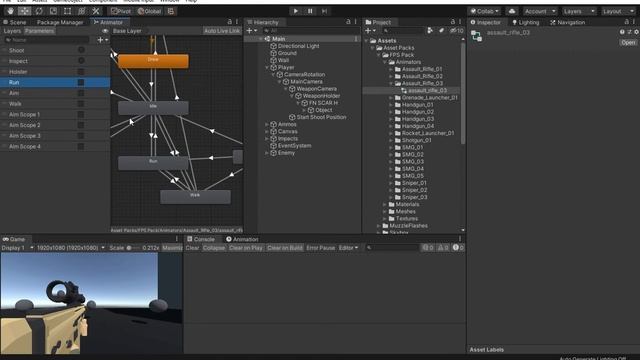Screen dimensions: 640x360
Task: Switch to Package Manager tab
Action: [60, 22]
